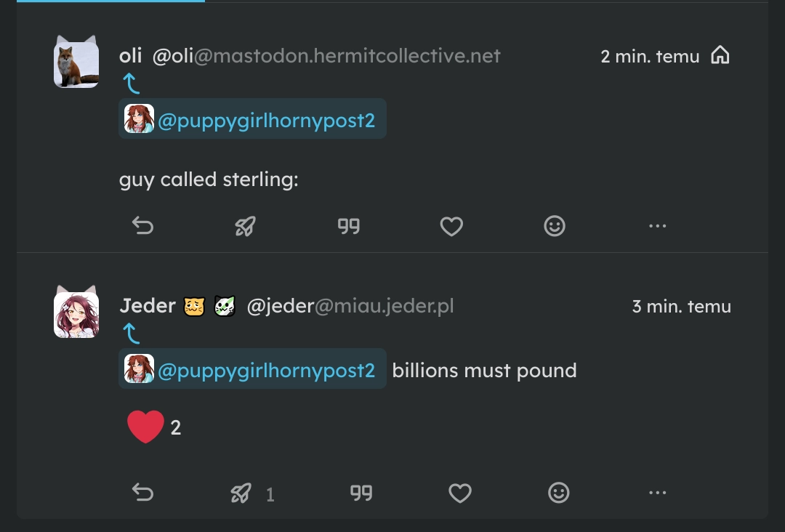785x532 pixels.
Task: Like oli's post with heart outline
Action: click(451, 226)
